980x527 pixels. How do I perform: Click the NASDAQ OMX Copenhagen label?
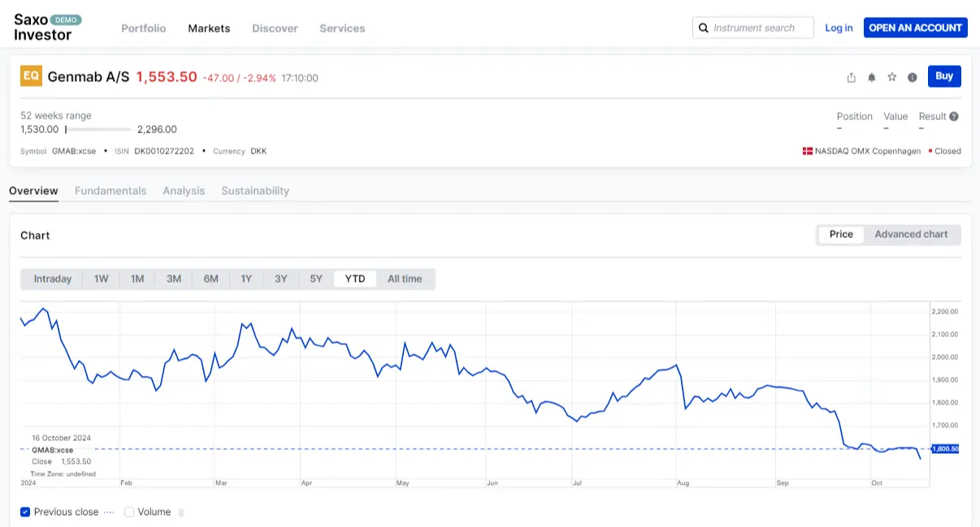868,151
